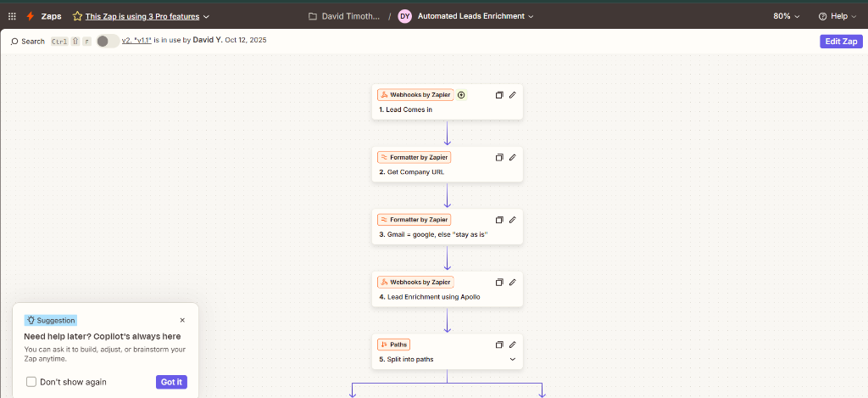
Task: Click the lightbulb Suggestion label
Action: pyautogui.click(x=50, y=320)
